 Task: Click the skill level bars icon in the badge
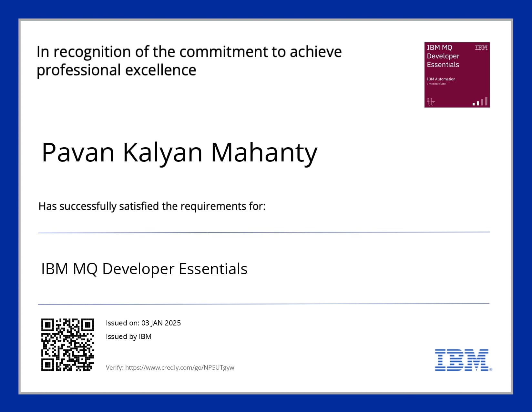click(480, 102)
